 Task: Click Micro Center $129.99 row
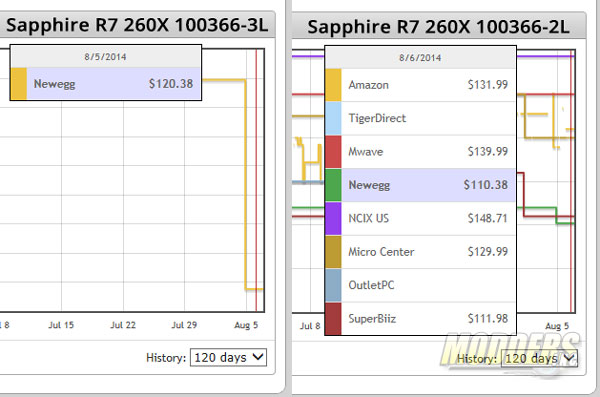420,252
